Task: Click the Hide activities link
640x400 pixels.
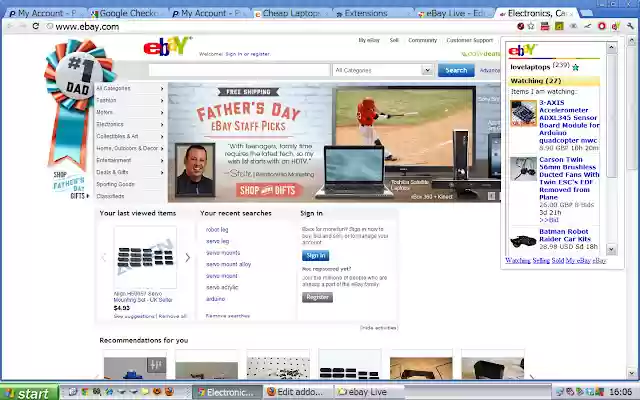Action: pyautogui.click(x=378, y=328)
